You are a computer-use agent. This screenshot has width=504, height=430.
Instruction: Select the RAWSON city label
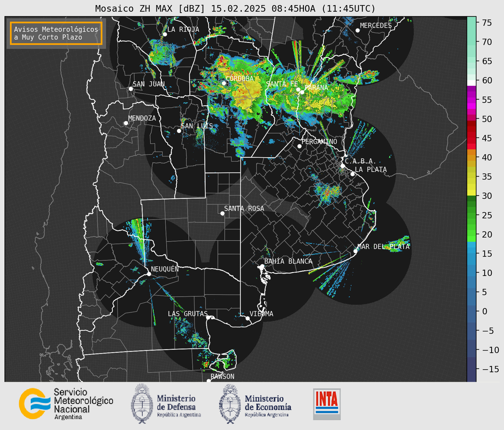222,376
